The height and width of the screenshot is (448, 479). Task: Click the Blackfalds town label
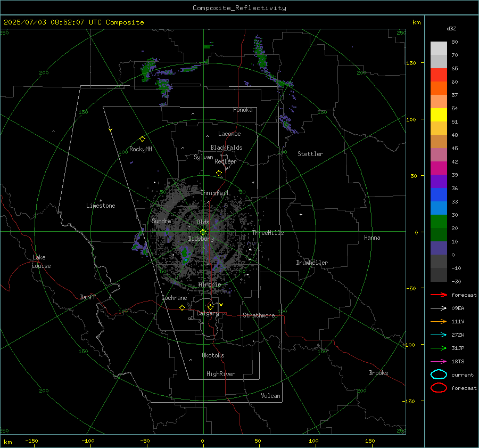tap(226, 148)
